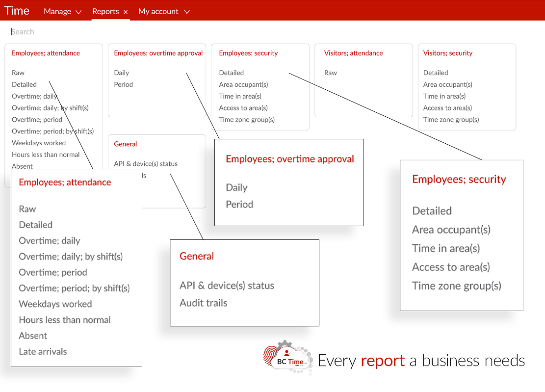Open Period in the small Employees; overtime approval card
The image size is (545, 392).
point(124,84)
